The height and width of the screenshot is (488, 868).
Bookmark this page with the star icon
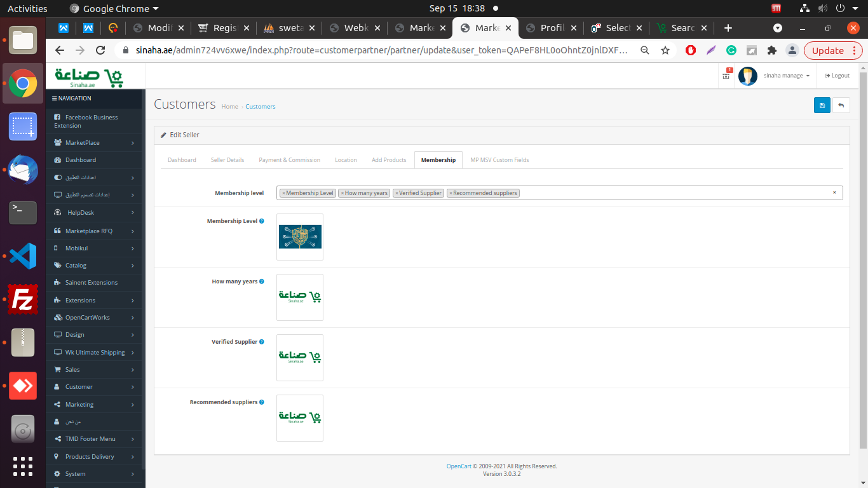[x=665, y=50]
